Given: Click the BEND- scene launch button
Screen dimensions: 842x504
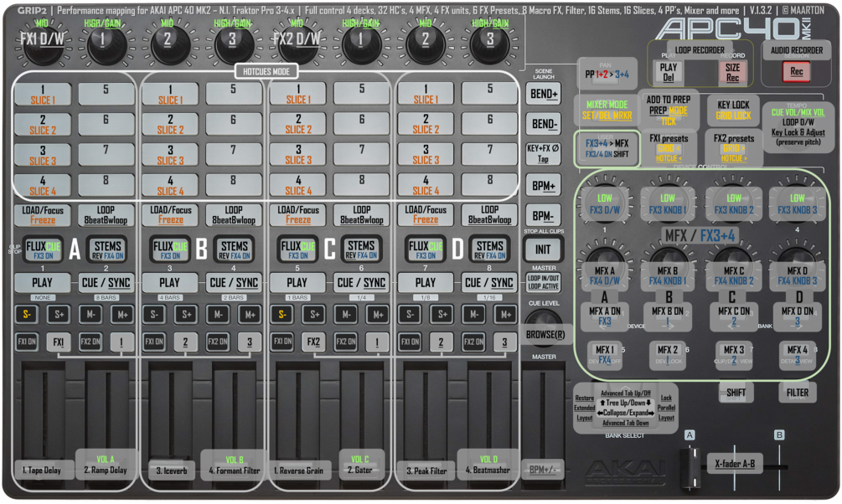Looking at the screenshot, I should (544, 125).
